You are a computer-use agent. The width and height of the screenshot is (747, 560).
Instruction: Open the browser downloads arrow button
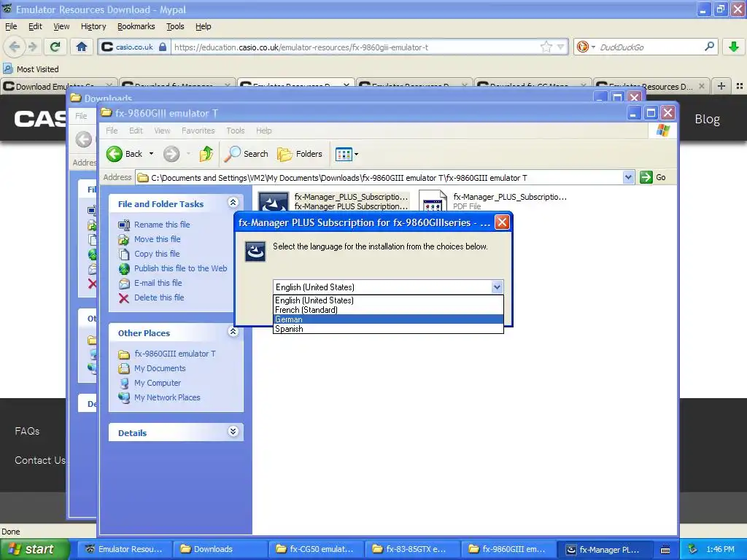point(734,47)
